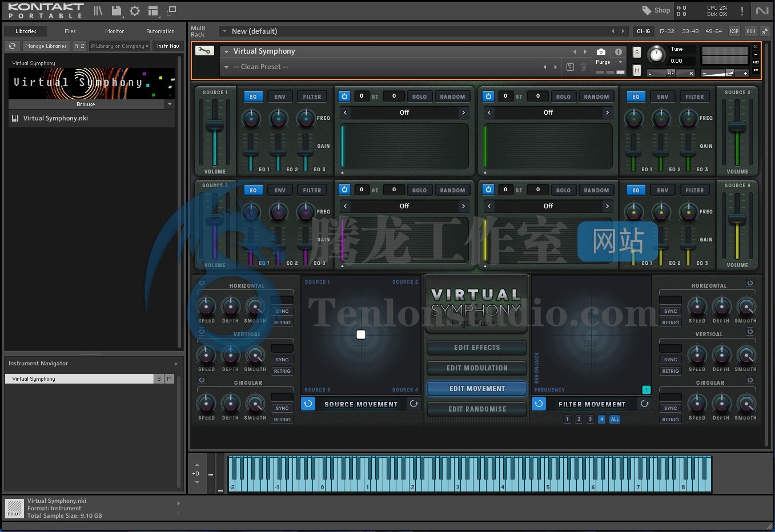Image resolution: width=775 pixels, height=532 pixels.
Task: Expand the Browse dropdown arrow
Action: click(x=169, y=104)
